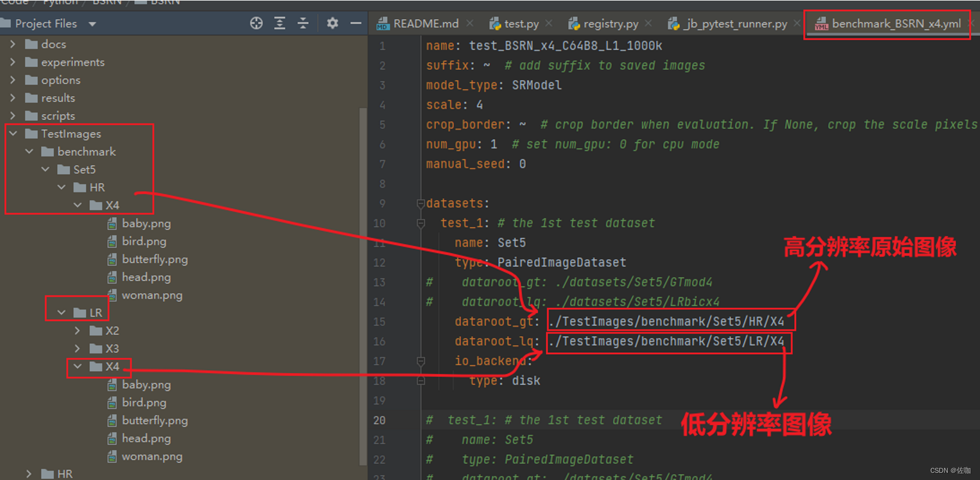Click the Project panel vertical scrollbar
980x480 pixels.
[x=363, y=287]
